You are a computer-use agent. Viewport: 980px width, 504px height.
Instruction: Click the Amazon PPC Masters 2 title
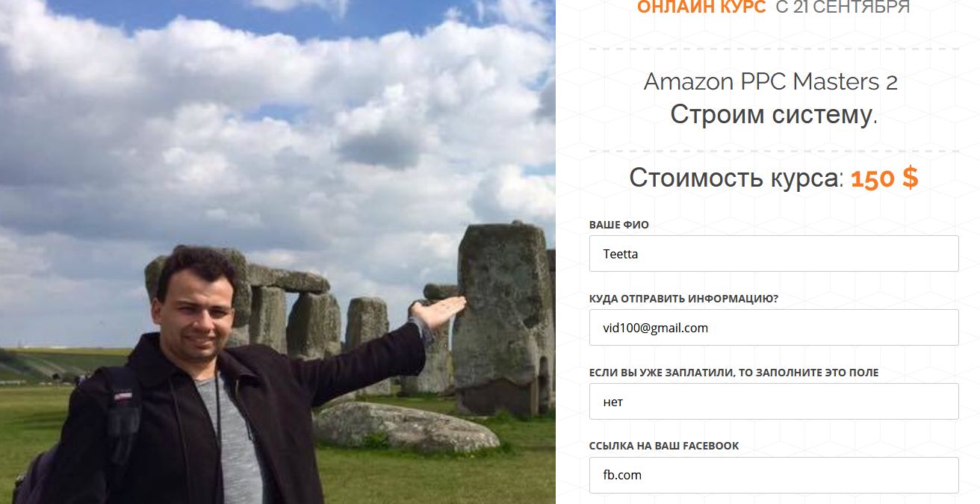(x=771, y=81)
